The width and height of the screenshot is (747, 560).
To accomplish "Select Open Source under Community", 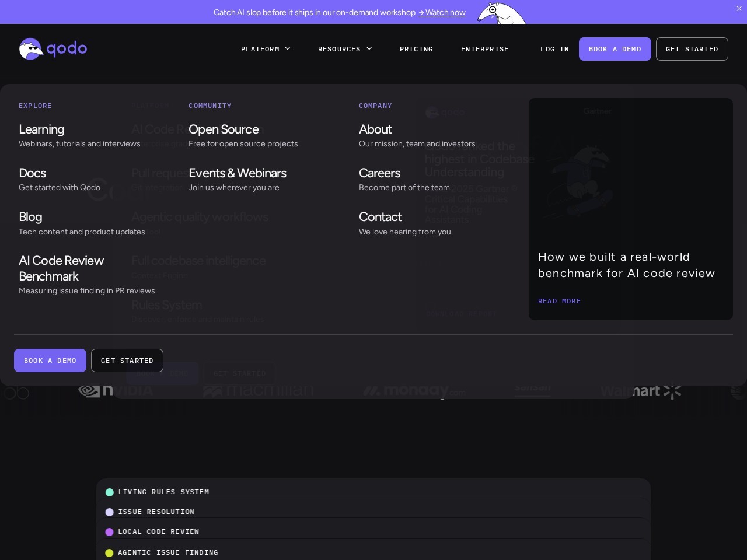I will click(224, 129).
